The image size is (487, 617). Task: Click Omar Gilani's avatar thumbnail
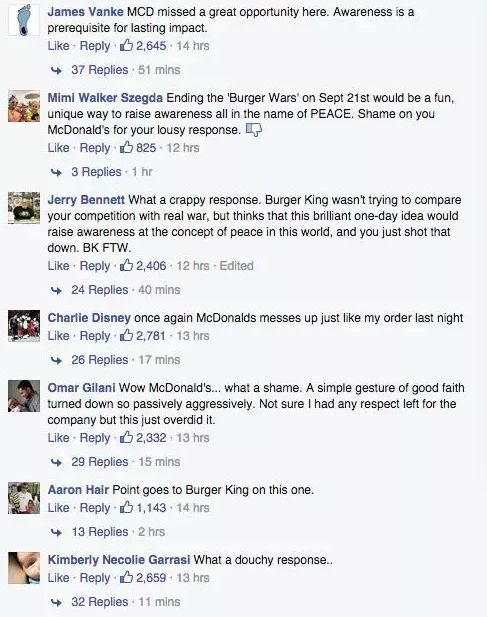pyautogui.click(x=24, y=396)
